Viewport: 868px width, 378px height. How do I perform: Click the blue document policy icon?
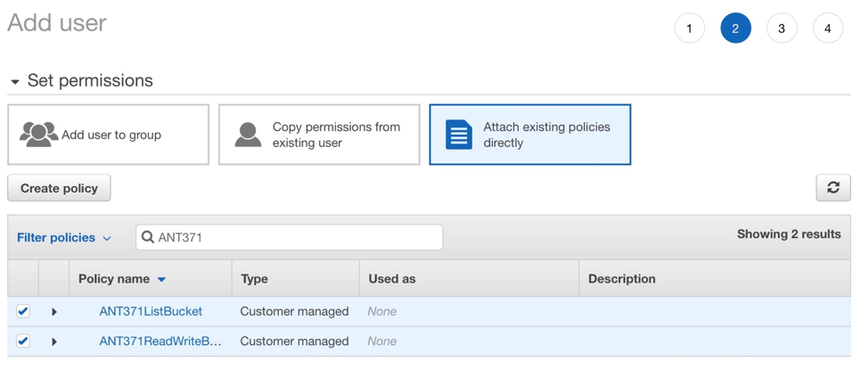coord(459,135)
